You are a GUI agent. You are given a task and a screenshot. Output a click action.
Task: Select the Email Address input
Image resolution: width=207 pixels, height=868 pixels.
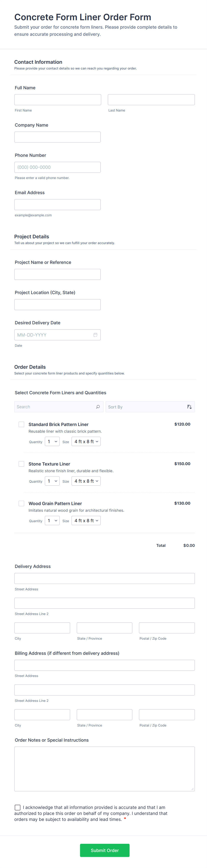(57, 205)
